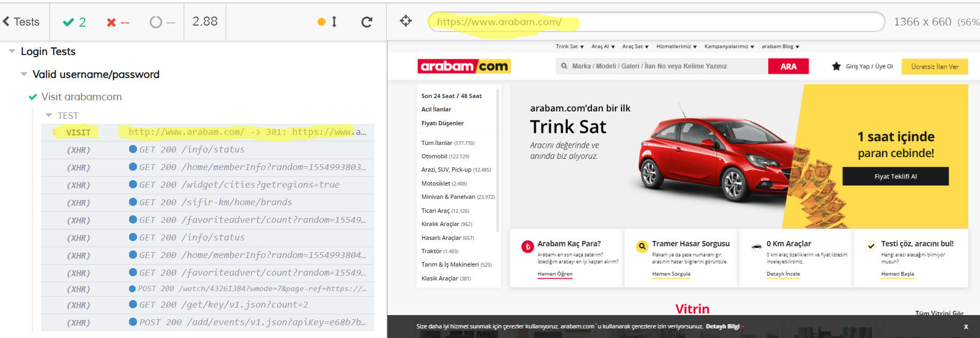
Task: Click the reload tests circular arrow
Action: [x=367, y=22]
